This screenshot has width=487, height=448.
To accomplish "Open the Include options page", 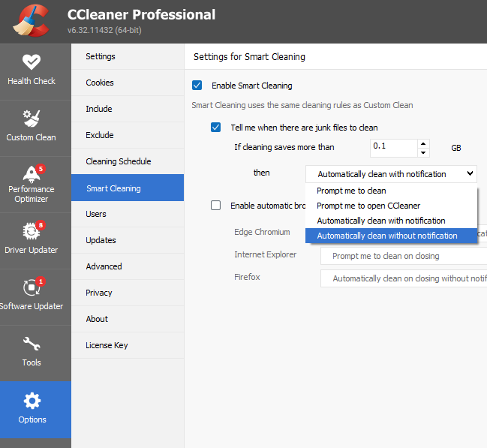I will tap(128, 109).
